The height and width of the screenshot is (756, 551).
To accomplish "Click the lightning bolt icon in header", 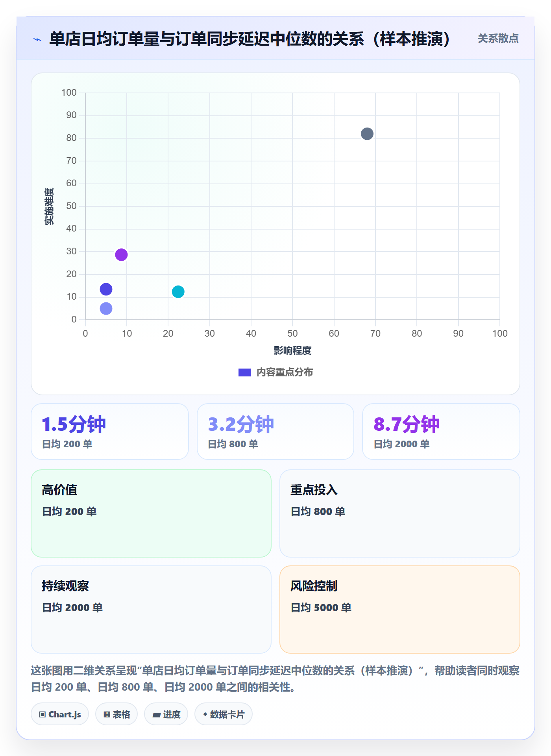I will click(37, 39).
